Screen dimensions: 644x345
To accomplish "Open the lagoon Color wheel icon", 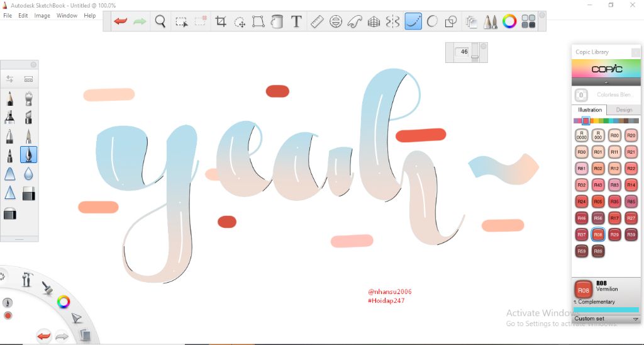I will (x=64, y=302).
